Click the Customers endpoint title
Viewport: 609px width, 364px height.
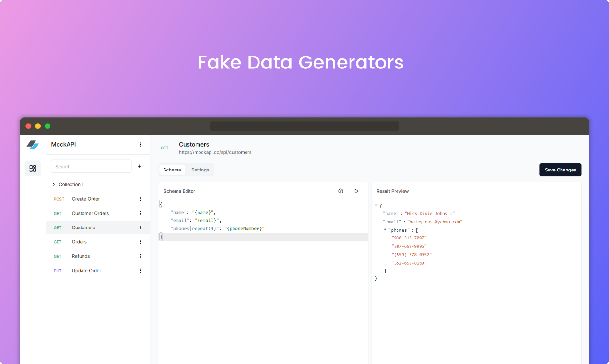[194, 144]
